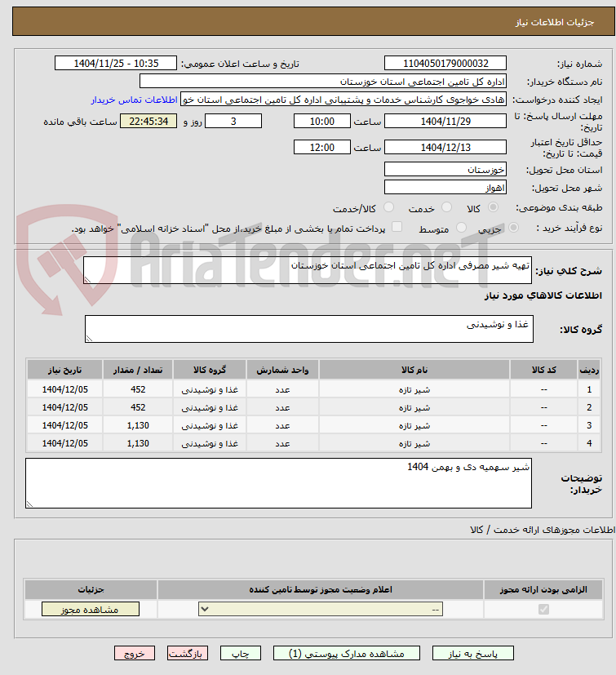This screenshot has height=675, width=616.
Task: Select the خدمت radio button
Action: point(447,207)
